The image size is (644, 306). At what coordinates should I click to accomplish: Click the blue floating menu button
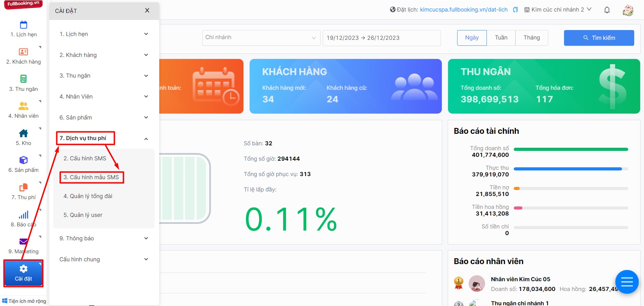[x=627, y=282]
